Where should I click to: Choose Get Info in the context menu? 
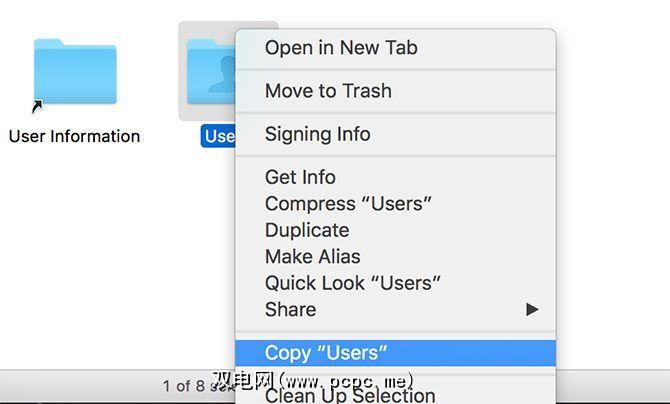coord(300,177)
